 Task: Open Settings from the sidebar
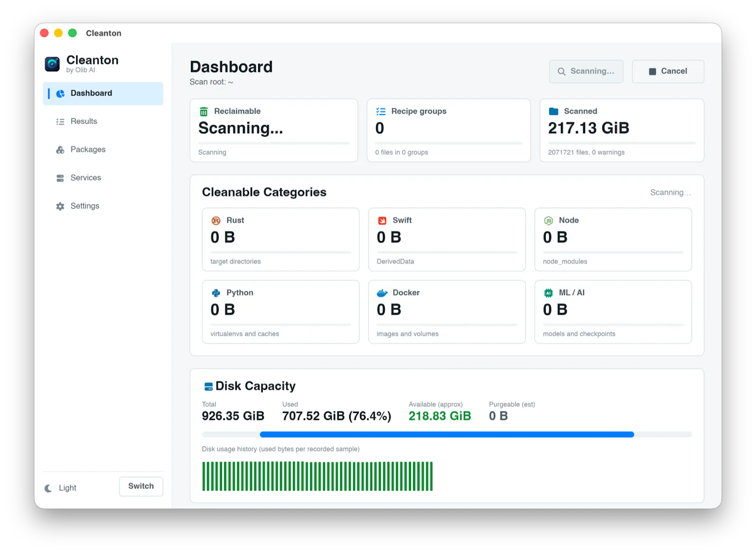click(103, 206)
